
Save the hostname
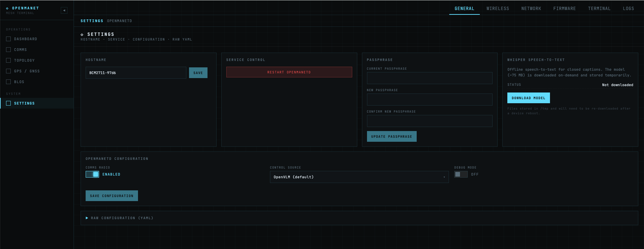tap(198, 73)
